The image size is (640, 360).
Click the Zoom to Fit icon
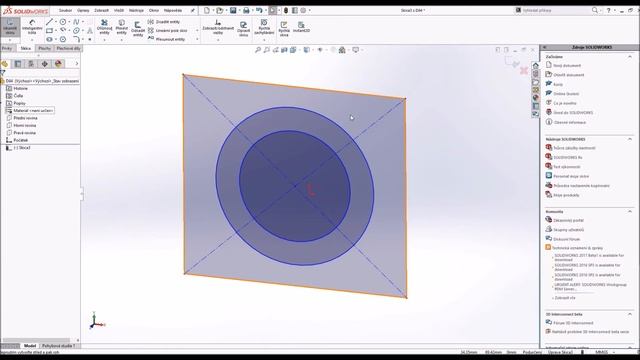pyautogui.click(x=258, y=50)
